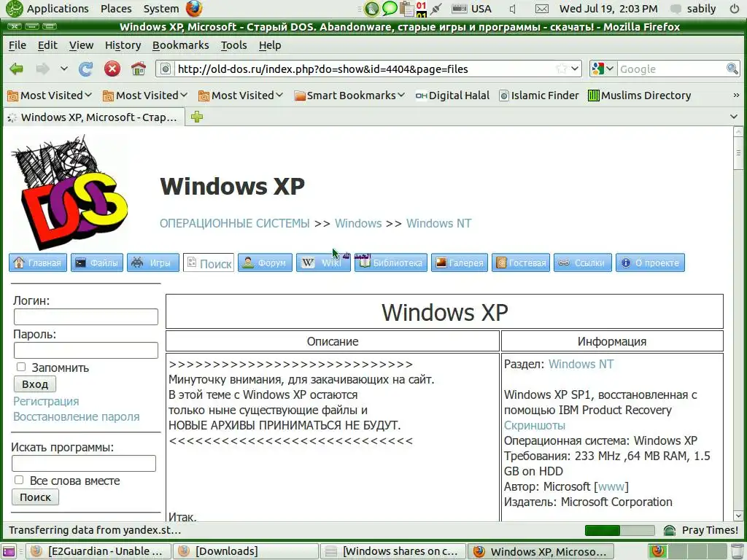The image size is (747, 560).
Task: Click the Google search box
Action: [x=671, y=69]
